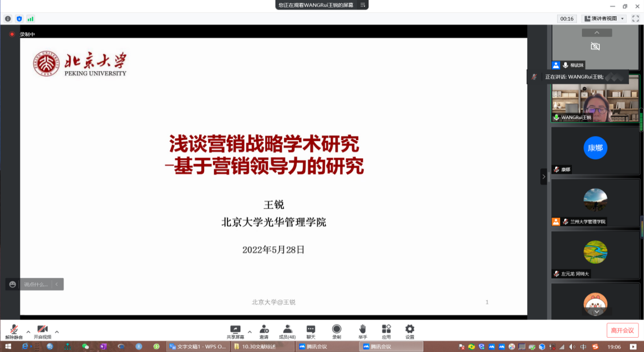Open the 聊天 chat panel
The image size is (644, 352).
tap(311, 331)
